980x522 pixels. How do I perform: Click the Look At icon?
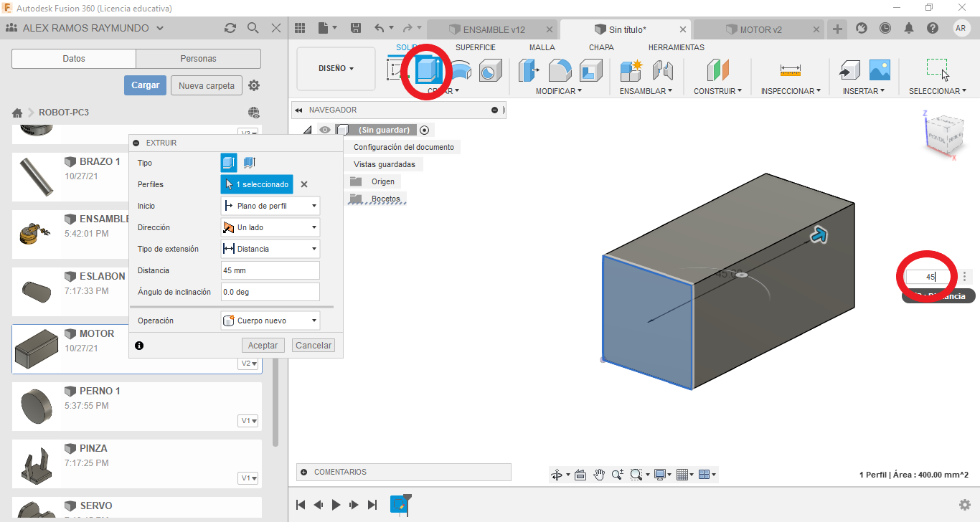(x=580, y=475)
